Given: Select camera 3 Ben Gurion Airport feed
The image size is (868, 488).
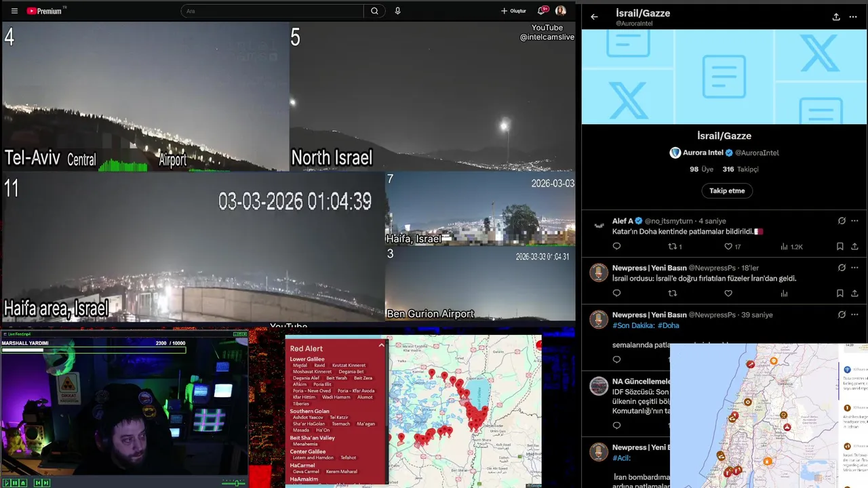Looking at the screenshot, I should click(480, 283).
